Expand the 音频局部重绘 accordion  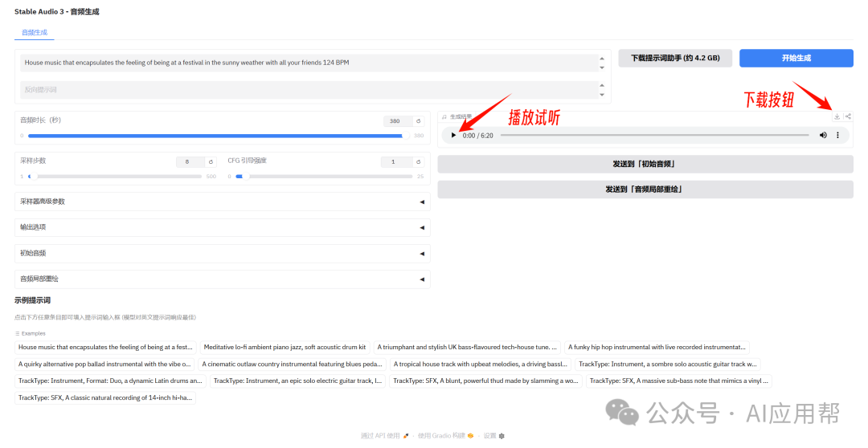tap(223, 279)
